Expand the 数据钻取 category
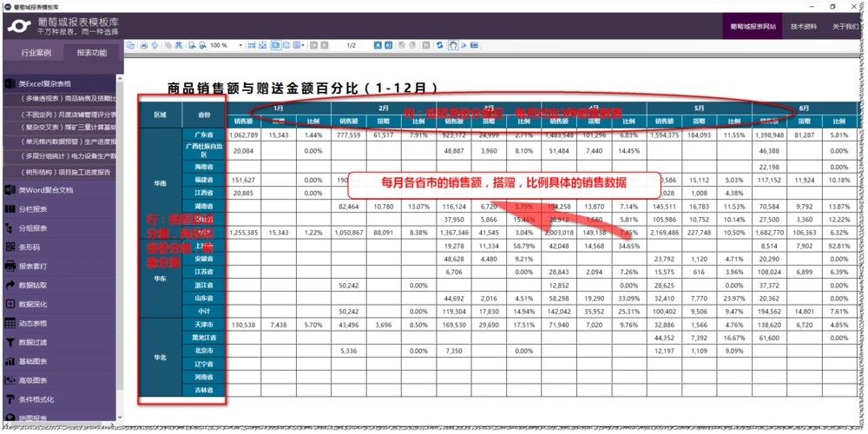 [x=59, y=285]
